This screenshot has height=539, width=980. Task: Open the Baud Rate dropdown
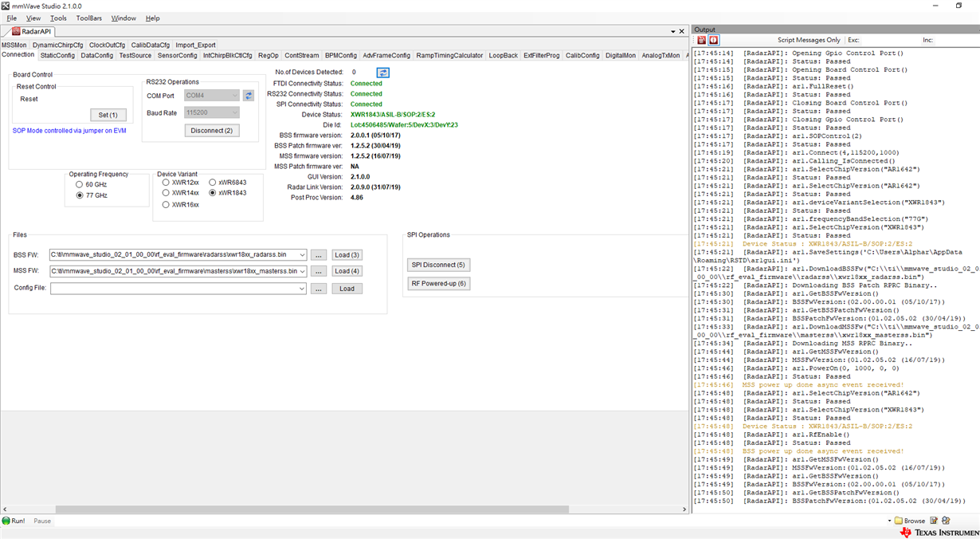click(234, 113)
